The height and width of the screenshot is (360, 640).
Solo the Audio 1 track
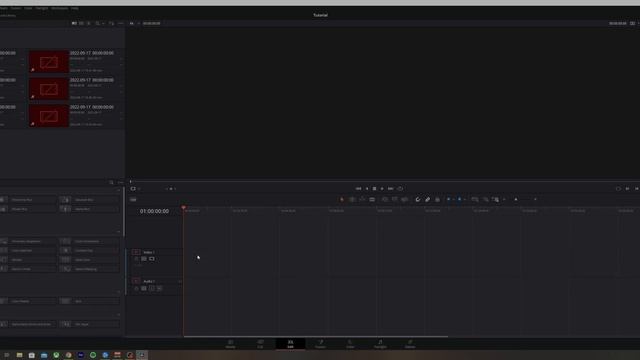coord(152,288)
